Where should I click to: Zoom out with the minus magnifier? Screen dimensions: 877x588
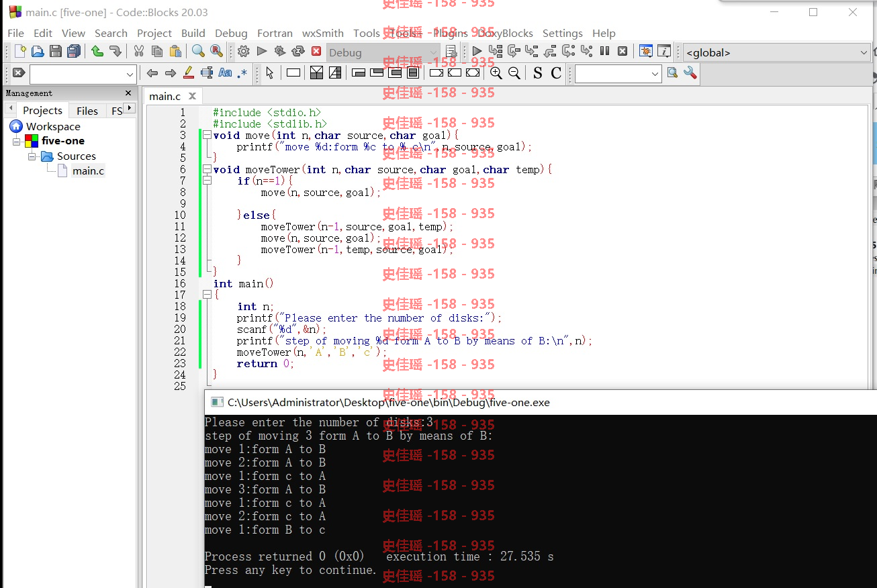click(514, 73)
